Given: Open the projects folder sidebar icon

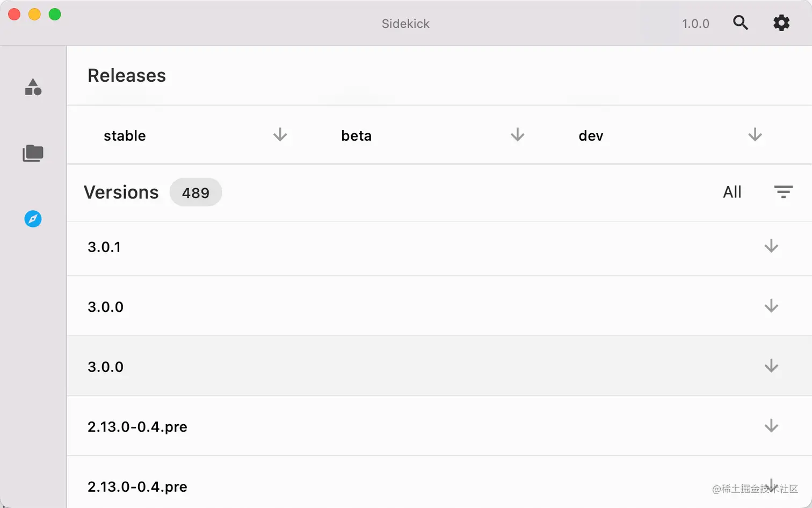Looking at the screenshot, I should [x=33, y=153].
